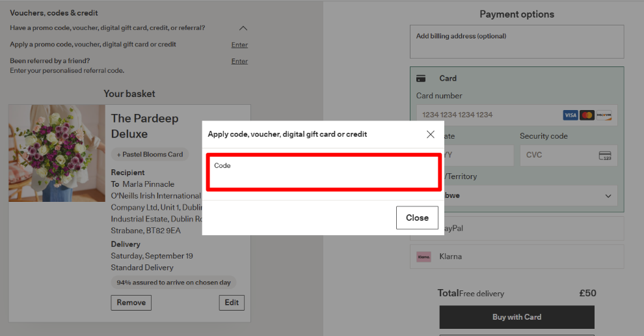Click the Buy with Card button

(517, 317)
